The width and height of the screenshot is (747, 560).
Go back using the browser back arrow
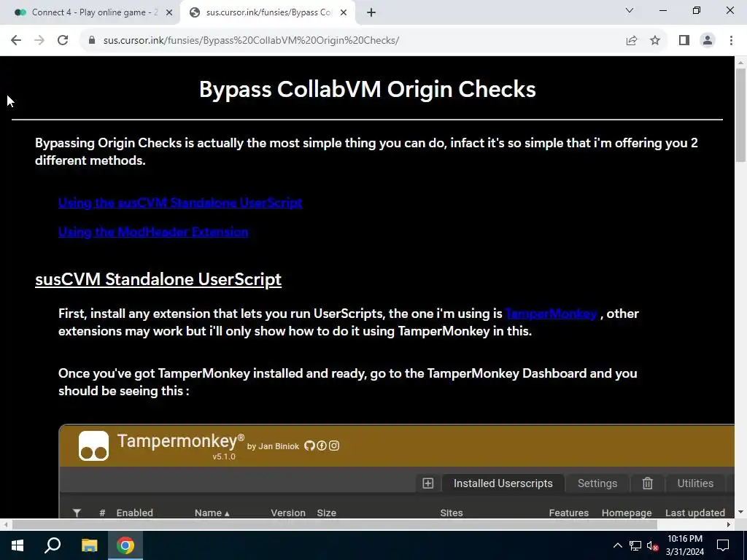[x=16, y=41]
